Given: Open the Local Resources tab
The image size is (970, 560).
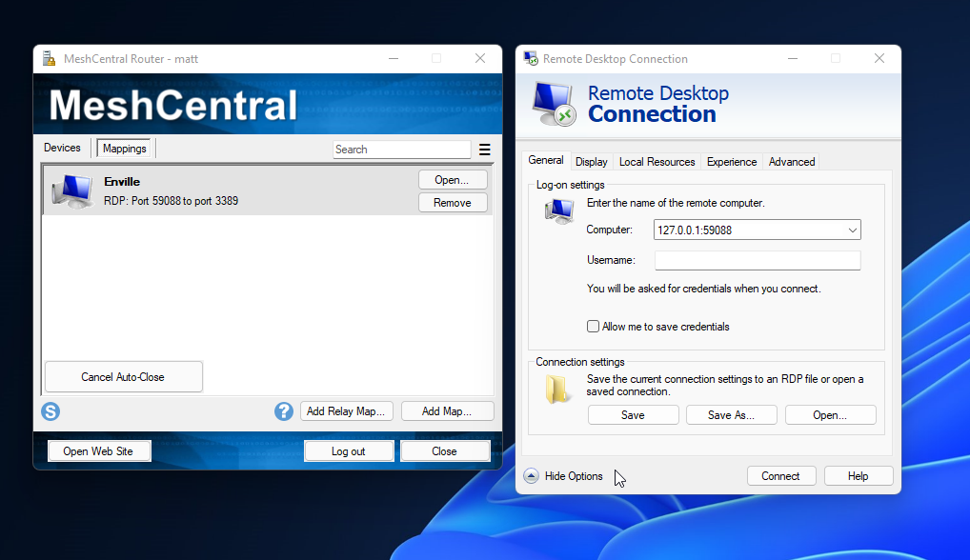Looking at the screenshot, I should pyautogui.click(x=657, y=161).
